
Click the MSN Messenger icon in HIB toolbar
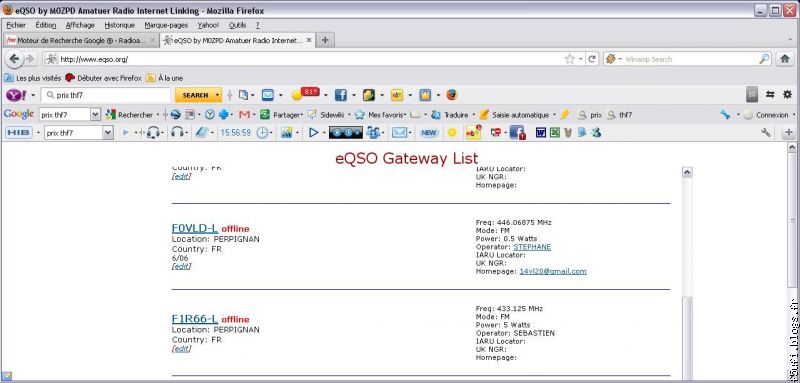(596, 133)
